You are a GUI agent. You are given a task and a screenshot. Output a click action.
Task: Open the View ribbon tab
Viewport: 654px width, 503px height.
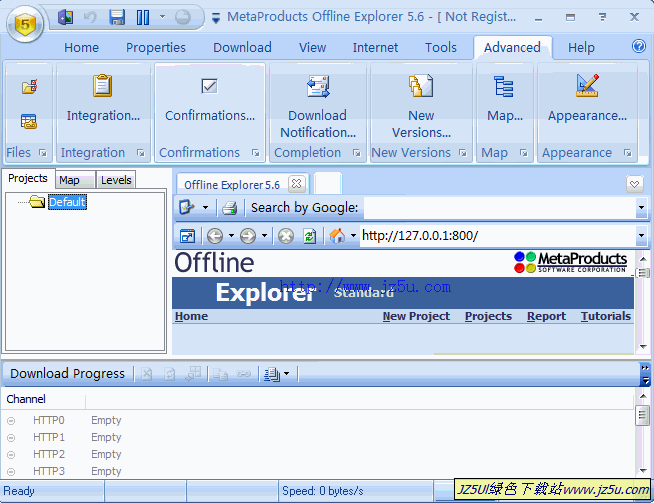(312, 48)
